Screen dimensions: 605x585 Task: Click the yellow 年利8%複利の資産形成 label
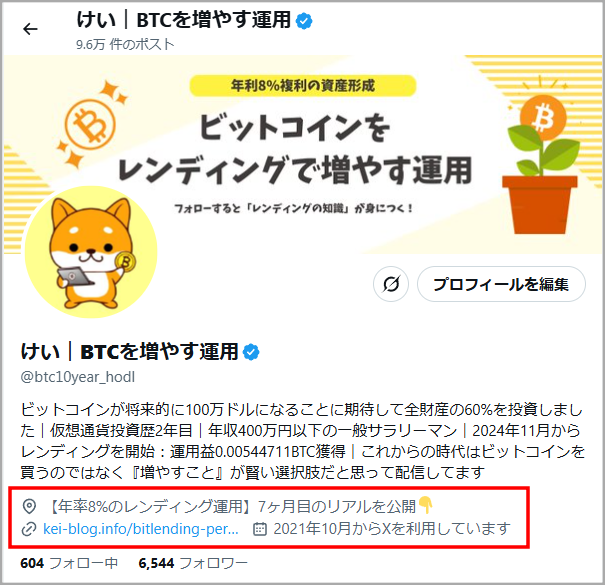point(303,85)
